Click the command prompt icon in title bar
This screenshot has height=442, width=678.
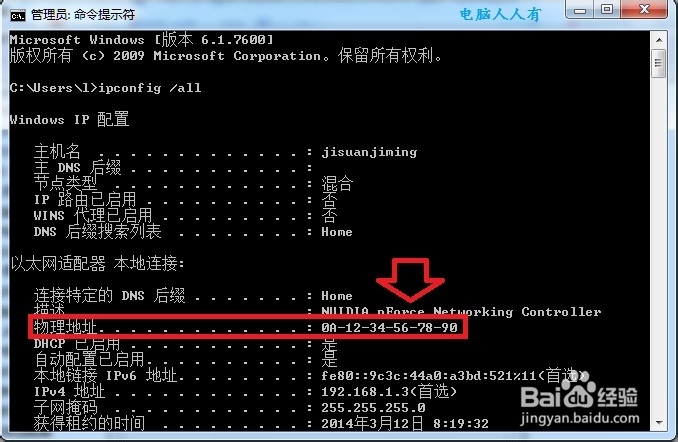point(18,16)
